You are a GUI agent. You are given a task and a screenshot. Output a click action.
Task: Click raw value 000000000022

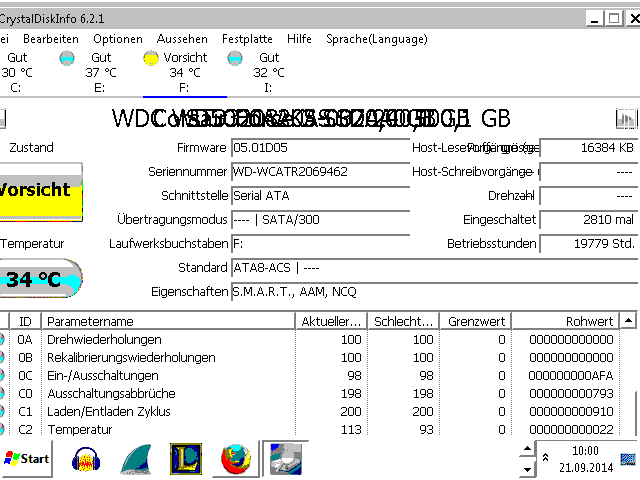coord(571,429)
